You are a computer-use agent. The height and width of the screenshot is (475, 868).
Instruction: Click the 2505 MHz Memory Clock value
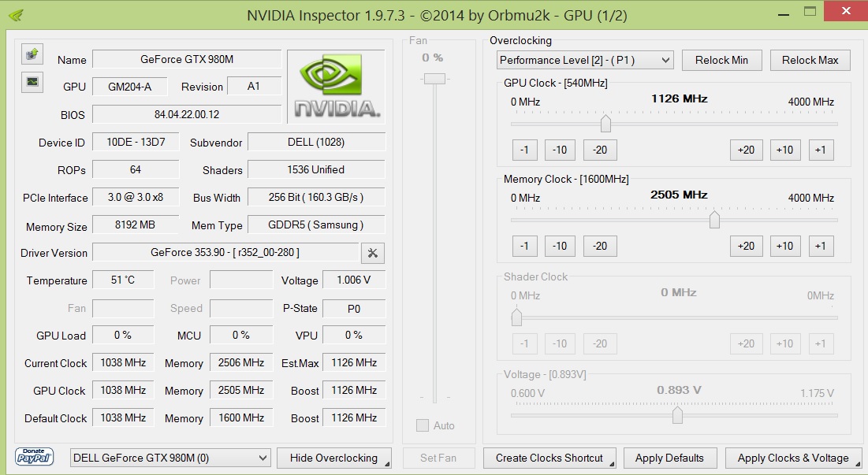[x=680, y=195]
